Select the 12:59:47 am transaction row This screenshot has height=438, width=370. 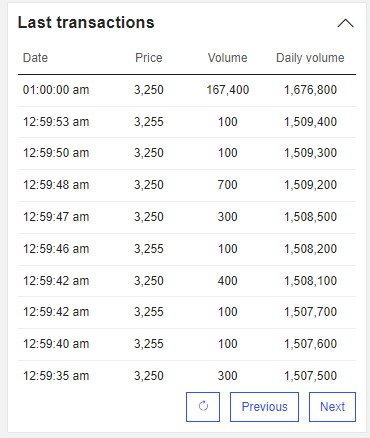pyautogui.click(x=187, y=217)
